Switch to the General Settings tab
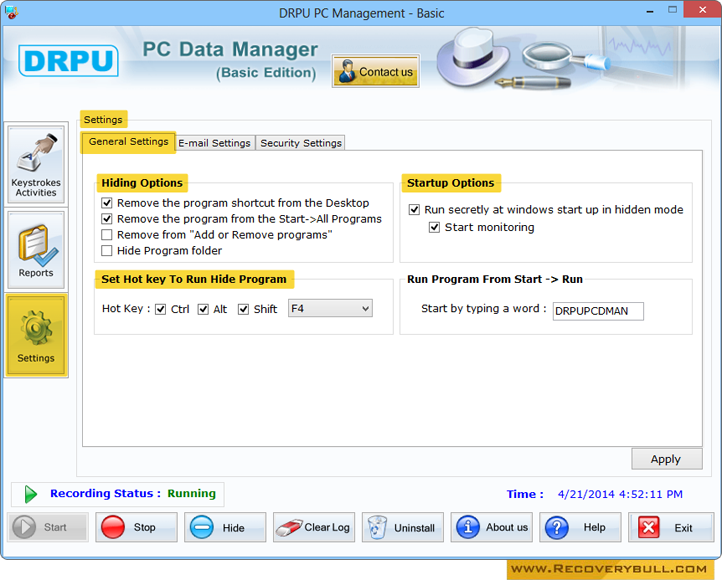 [x=128, y=142]
